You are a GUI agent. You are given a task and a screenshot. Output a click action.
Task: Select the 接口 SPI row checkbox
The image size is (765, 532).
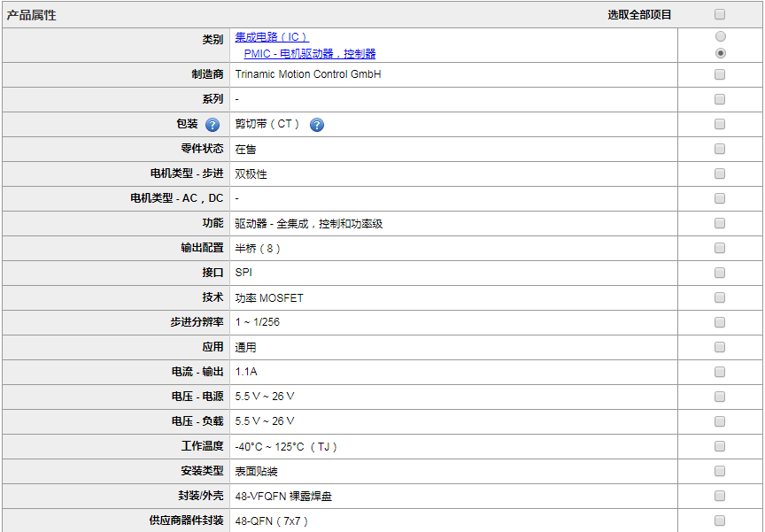720,273
